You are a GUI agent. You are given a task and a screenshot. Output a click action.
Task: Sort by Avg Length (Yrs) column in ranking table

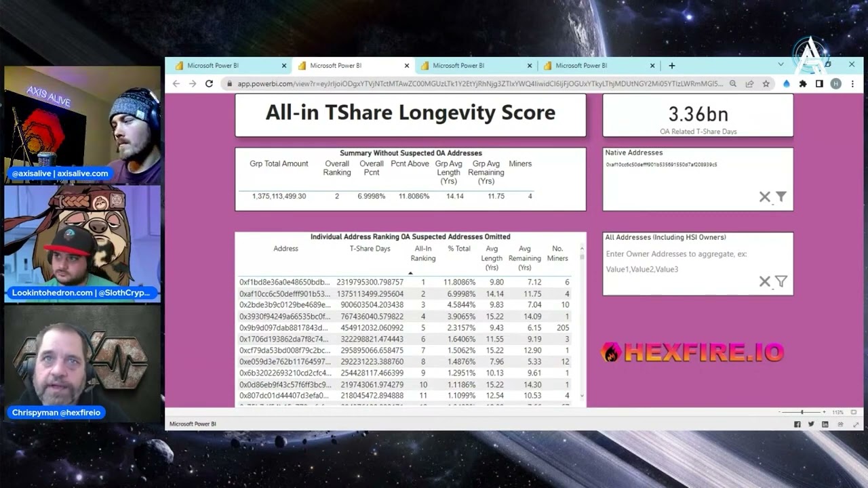[492, 258]
